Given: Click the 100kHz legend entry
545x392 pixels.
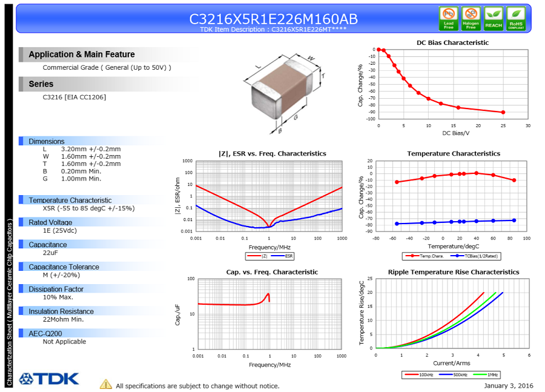Looking at the screenshot, I should click(x=418, y=374).
